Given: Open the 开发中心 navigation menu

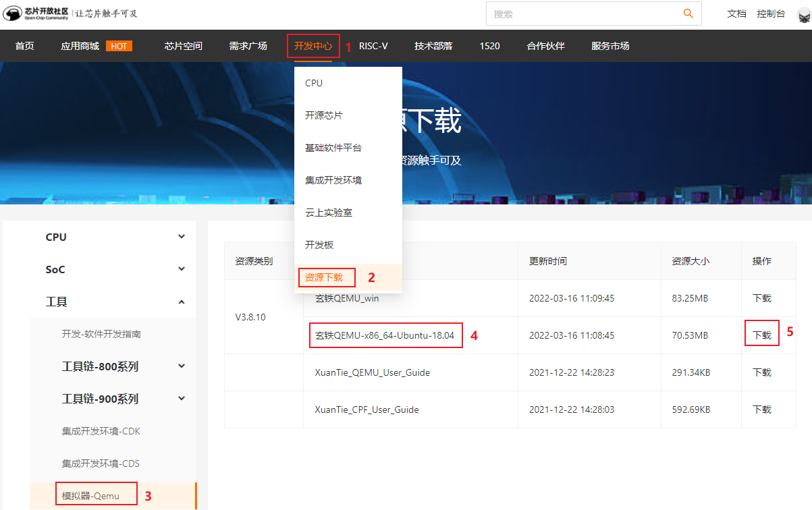Looking at the screenshot, I should click(313, 46).
